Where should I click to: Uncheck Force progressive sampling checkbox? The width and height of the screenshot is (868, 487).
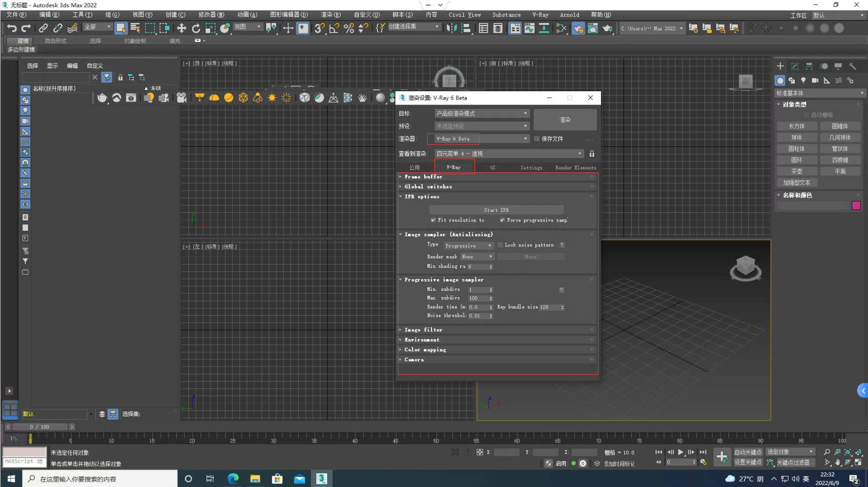[x=502, y=220]
